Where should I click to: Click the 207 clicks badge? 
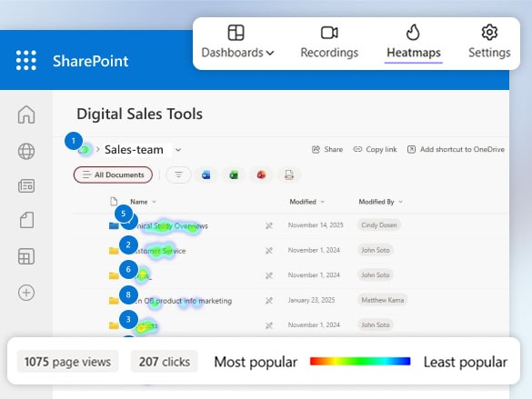[x=165, y=362]
